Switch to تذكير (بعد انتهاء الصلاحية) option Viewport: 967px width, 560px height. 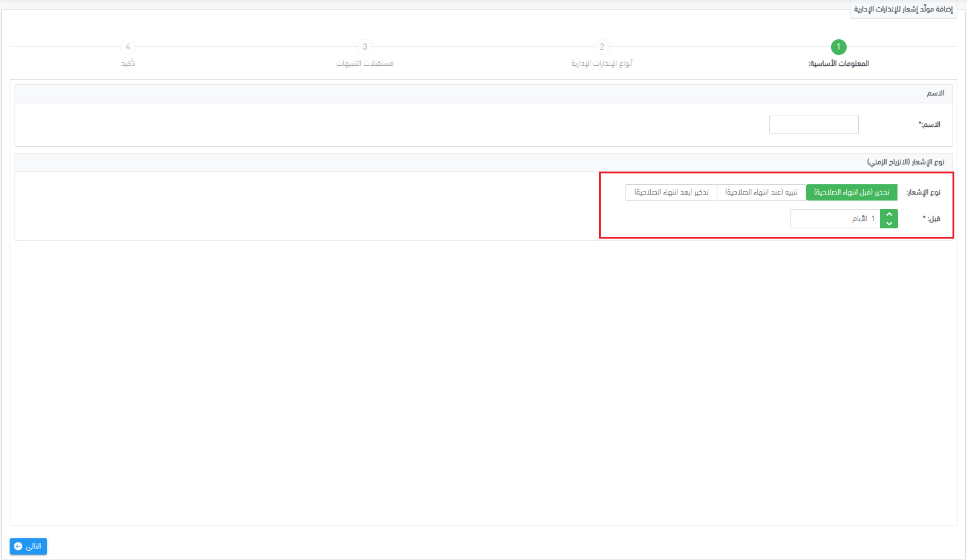(671, 192)
